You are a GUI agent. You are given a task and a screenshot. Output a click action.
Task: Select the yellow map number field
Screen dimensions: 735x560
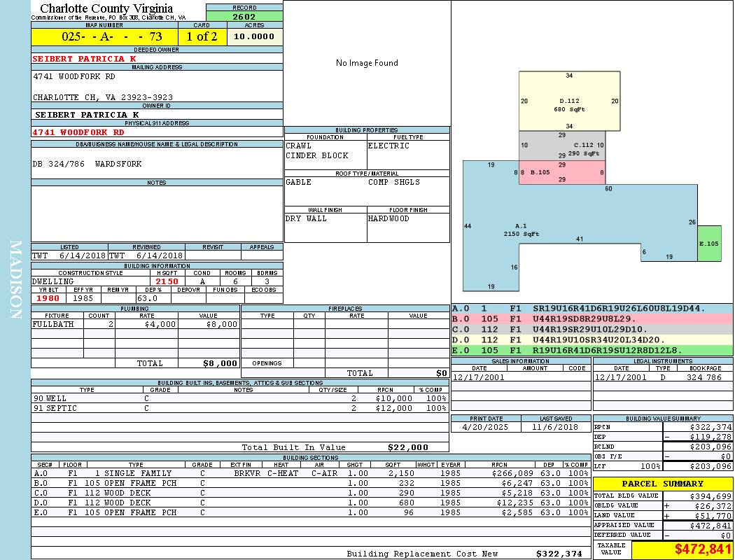pyautogui.click(x=104, y=36)
